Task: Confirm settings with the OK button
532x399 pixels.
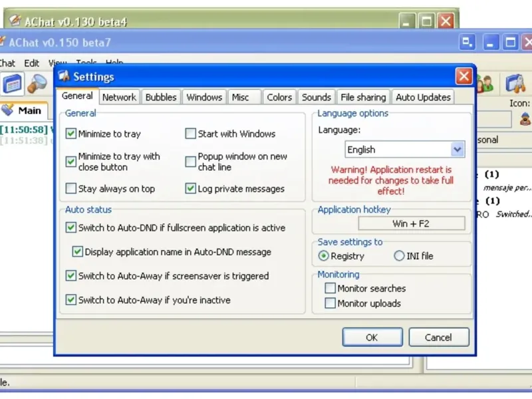Action: pyautogui.click(x=372, y=337)
